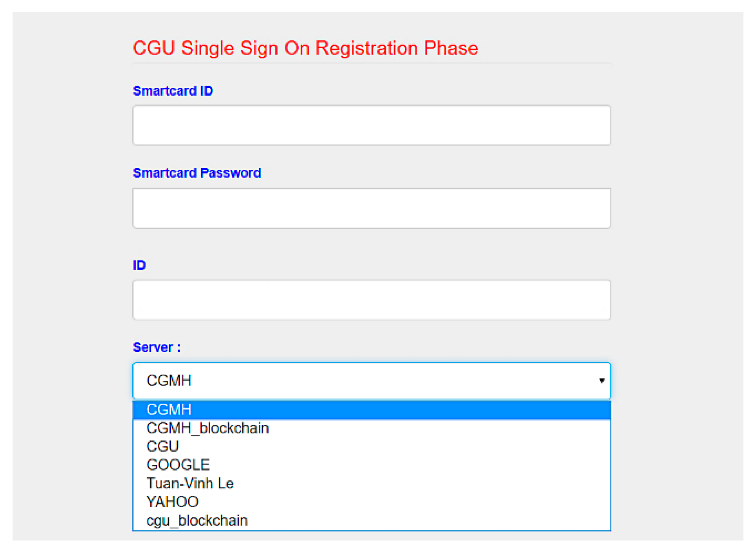Click the CGU Single Sign On heading
This screenshot has width=756, height=551.
(x=305, y=48)
